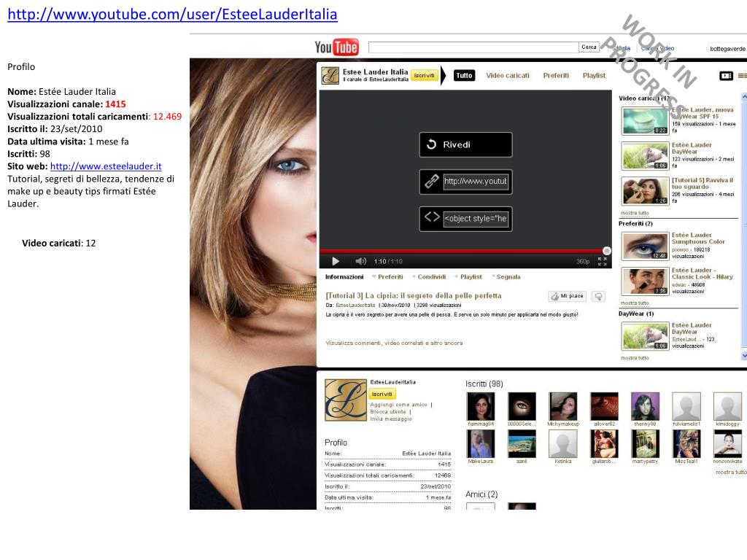This screenshot has height=560, width=747.
Task: Open subscriber martypetty avatar
Action: pyautogui.click(x=645, y=444)
